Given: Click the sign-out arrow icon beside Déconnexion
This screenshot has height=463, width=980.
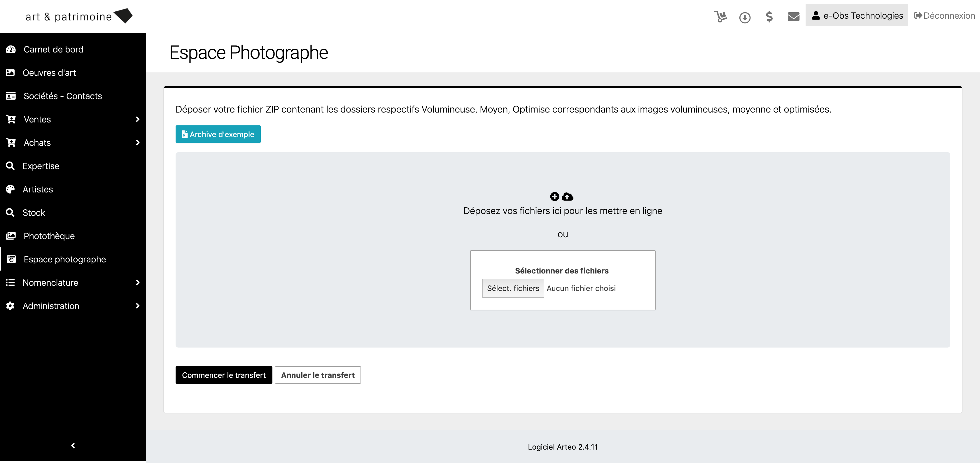Looking at the screenshot, I should click(918, 15).
